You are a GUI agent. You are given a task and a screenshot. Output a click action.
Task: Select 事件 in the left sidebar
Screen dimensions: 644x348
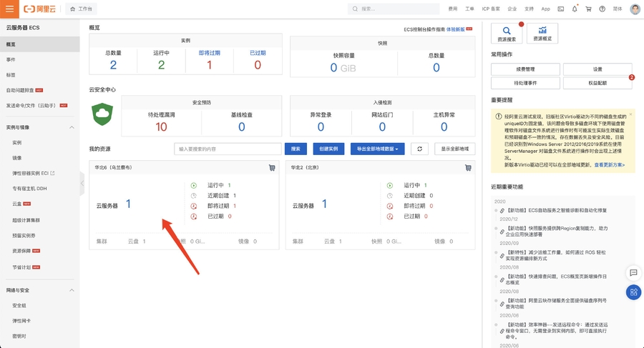pyautogui.click(x=11, y=59)
